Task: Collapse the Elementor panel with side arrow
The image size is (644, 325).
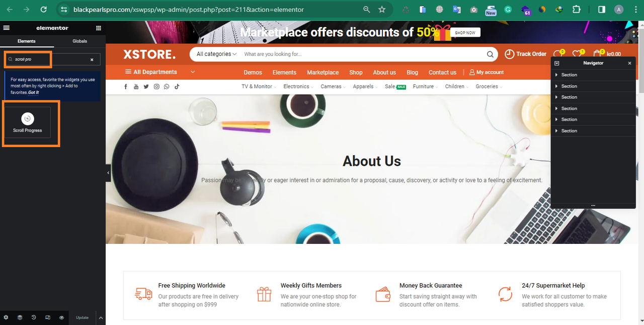Action: (108, 173)
